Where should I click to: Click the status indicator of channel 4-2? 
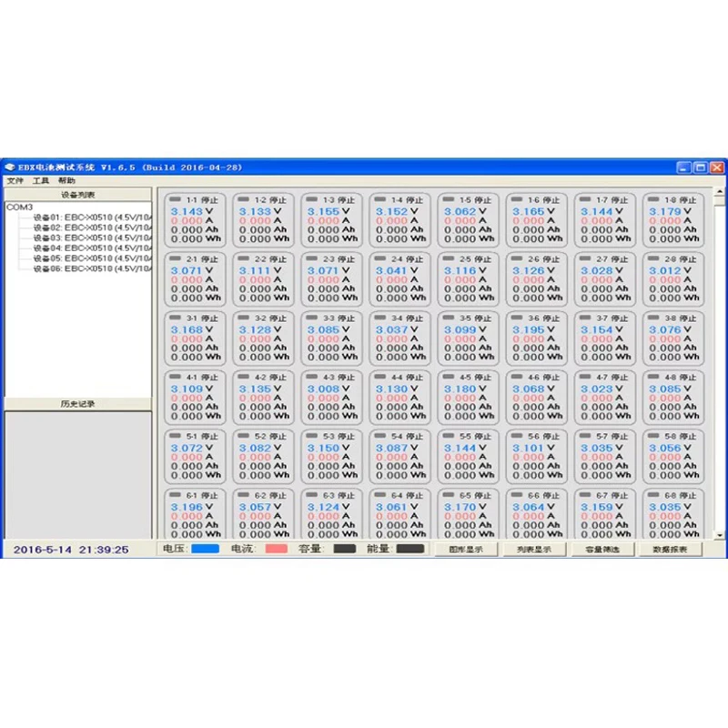(x=244, y=377)
